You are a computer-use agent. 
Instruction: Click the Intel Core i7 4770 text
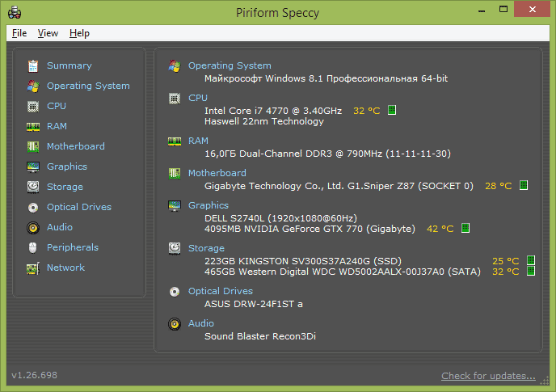(273, 111)
